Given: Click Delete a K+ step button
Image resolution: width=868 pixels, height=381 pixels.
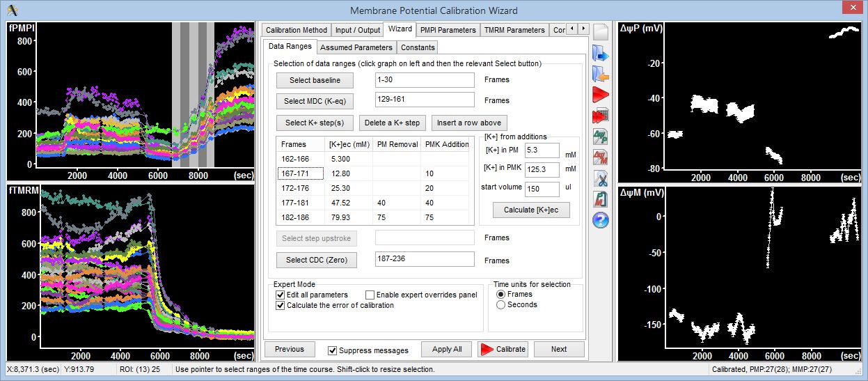Looking at the screenshot, I should (x=393, y=123).
